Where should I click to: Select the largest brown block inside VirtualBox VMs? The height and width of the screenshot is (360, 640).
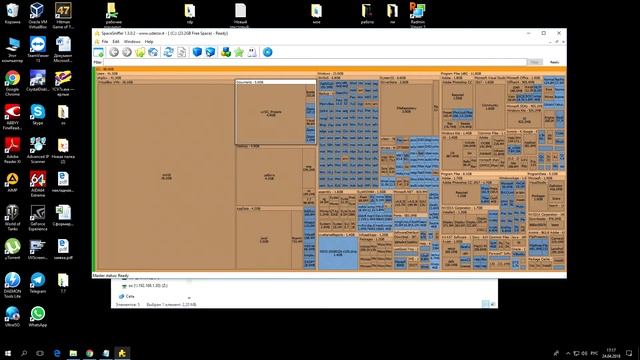pyautogui.click(x=166, y=177)
